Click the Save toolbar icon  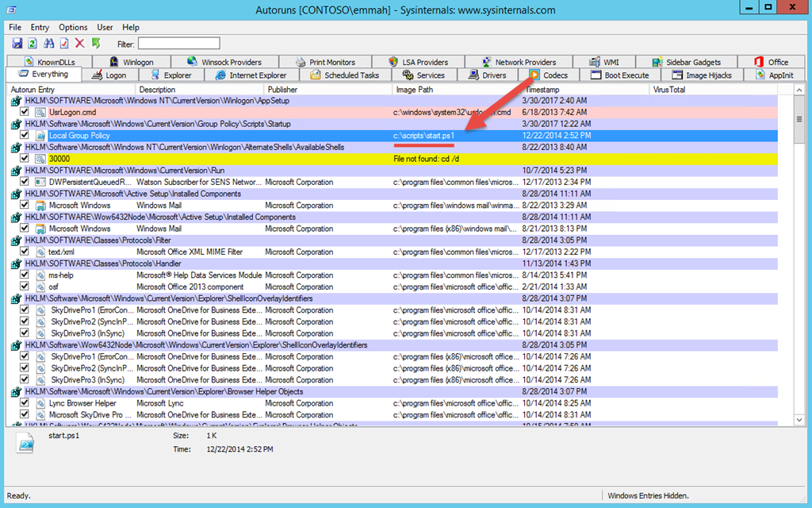coord(17,44)
